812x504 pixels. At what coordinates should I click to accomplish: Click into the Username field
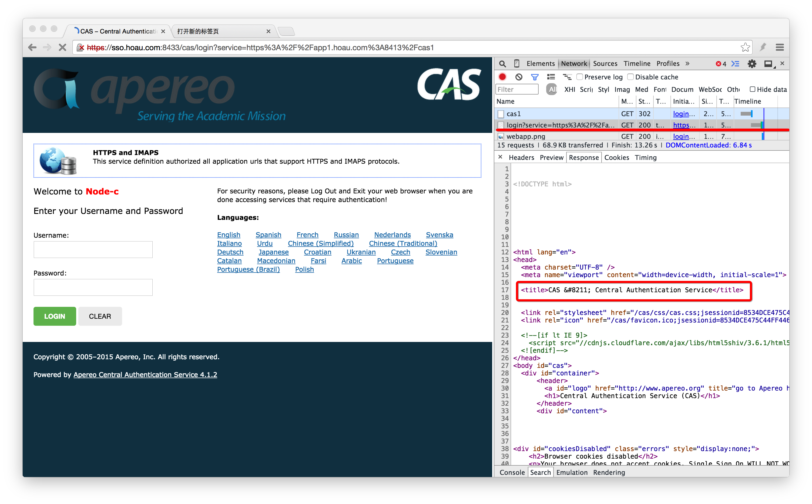93,250
